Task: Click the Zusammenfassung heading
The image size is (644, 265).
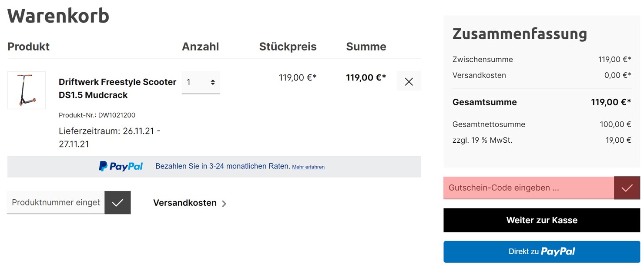Action: 520,34
